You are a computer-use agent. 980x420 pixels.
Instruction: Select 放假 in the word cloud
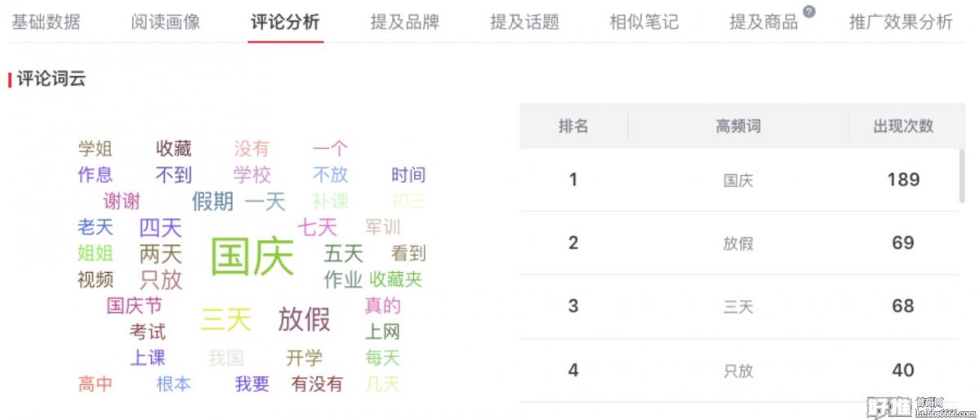[304, 319]
